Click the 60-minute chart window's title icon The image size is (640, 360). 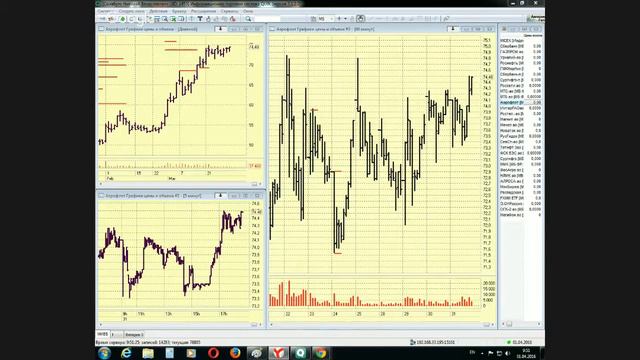point(272,29)
